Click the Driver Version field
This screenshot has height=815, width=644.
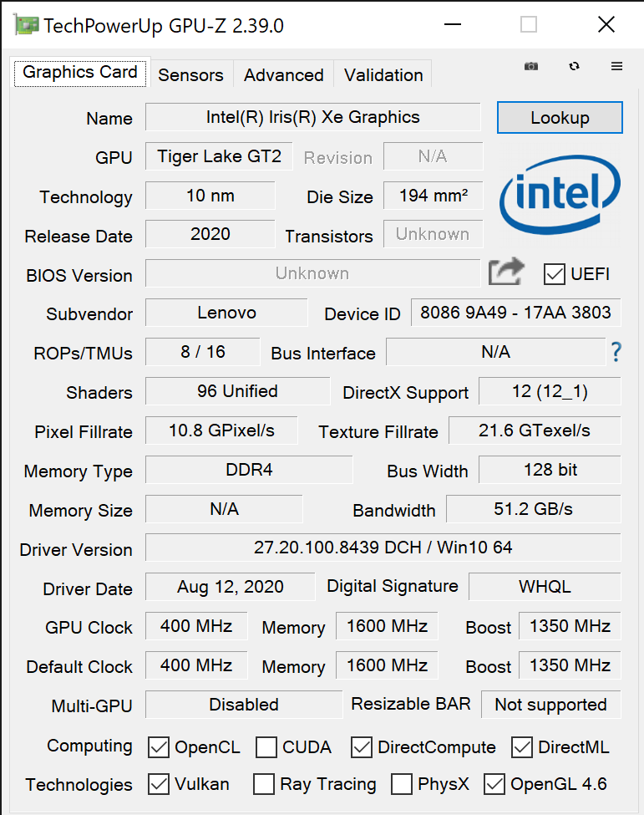click(383, 548)
